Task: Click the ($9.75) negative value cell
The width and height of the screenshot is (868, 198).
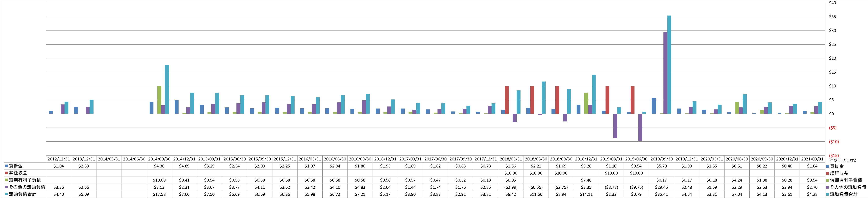Action: [637, 187]
